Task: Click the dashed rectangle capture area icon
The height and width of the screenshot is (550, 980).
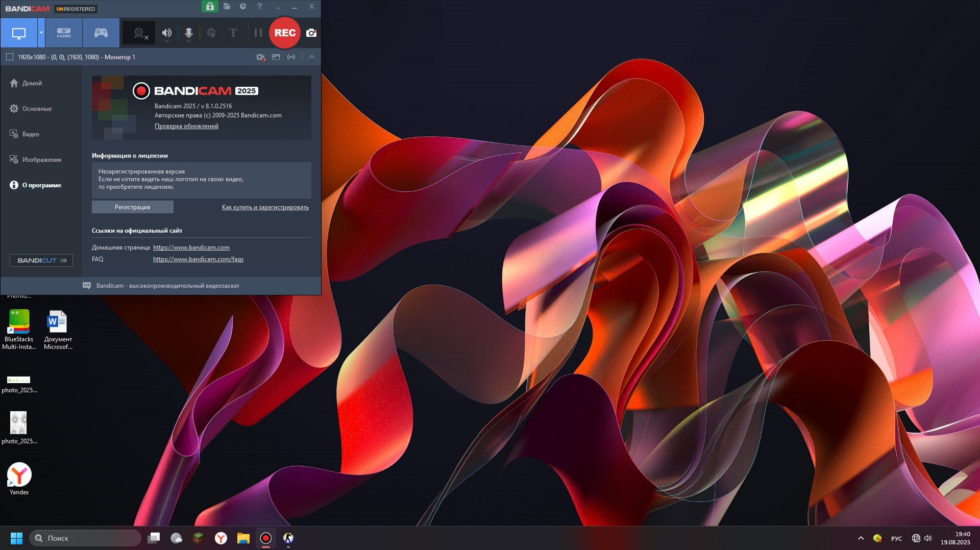Action: coord(10,57)
